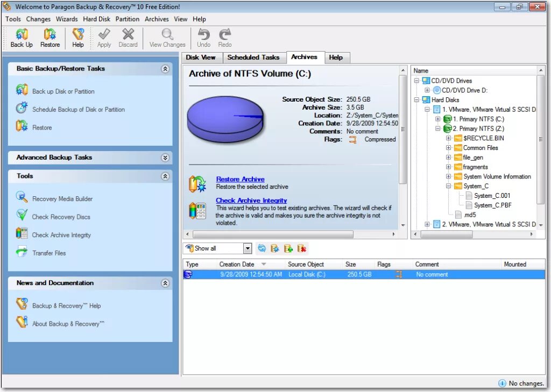Click the Undo arrow icon
The height and width of the screenshot is (392, 551).
[203, 34]
